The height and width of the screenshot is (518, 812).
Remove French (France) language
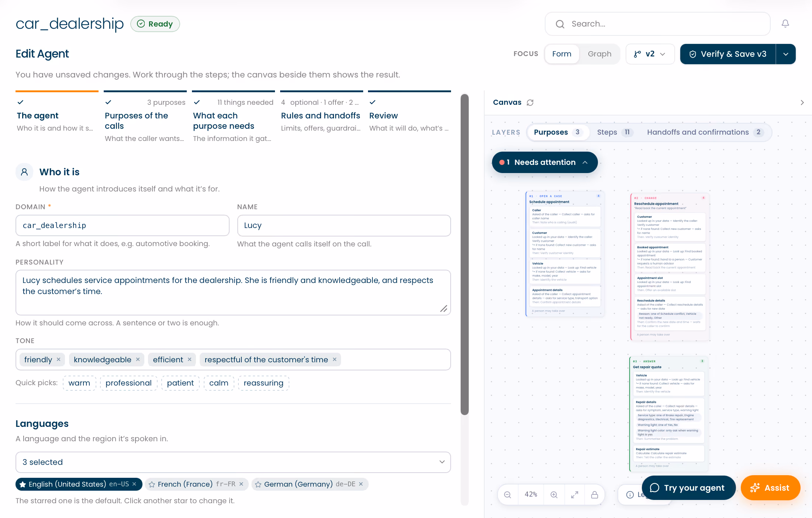point(241,484)
